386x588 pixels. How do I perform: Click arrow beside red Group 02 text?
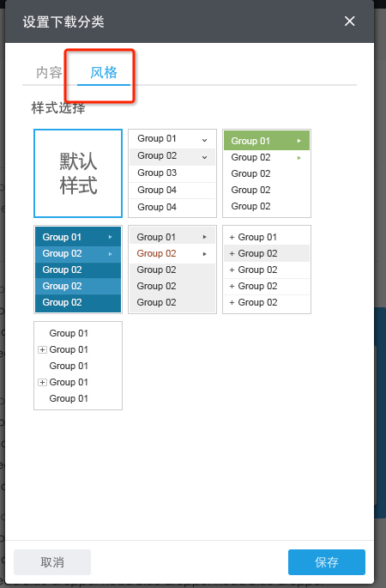tap(205, 254)
